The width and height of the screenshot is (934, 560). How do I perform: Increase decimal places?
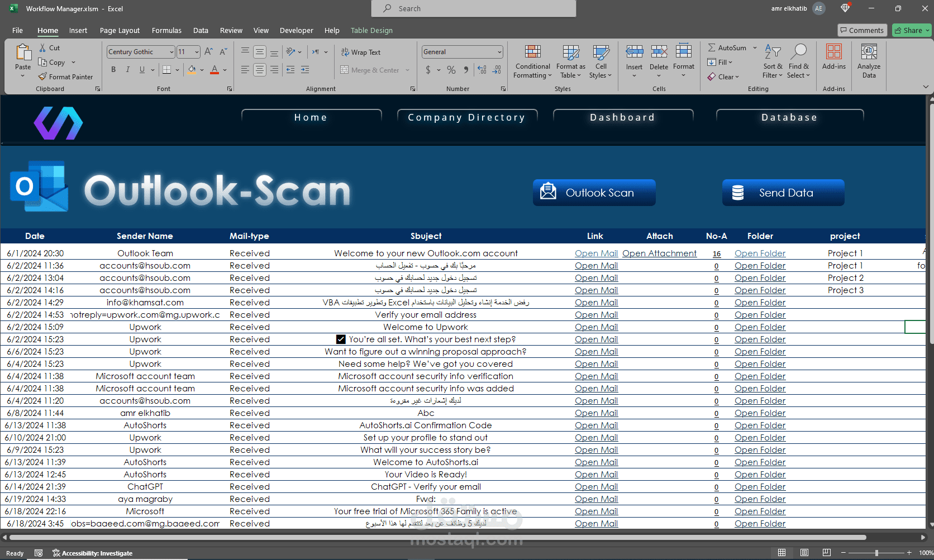tap(482, 70)
